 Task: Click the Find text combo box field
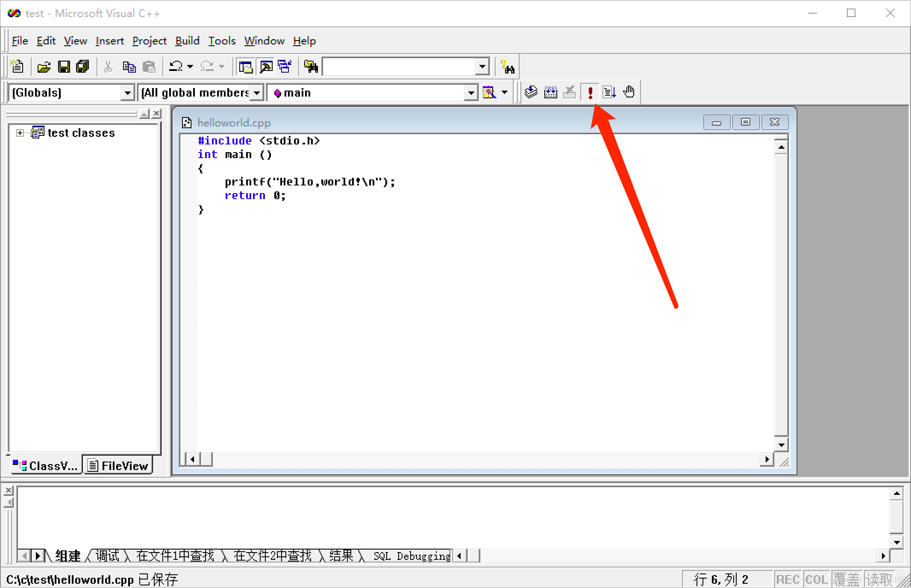coord(399,67)
